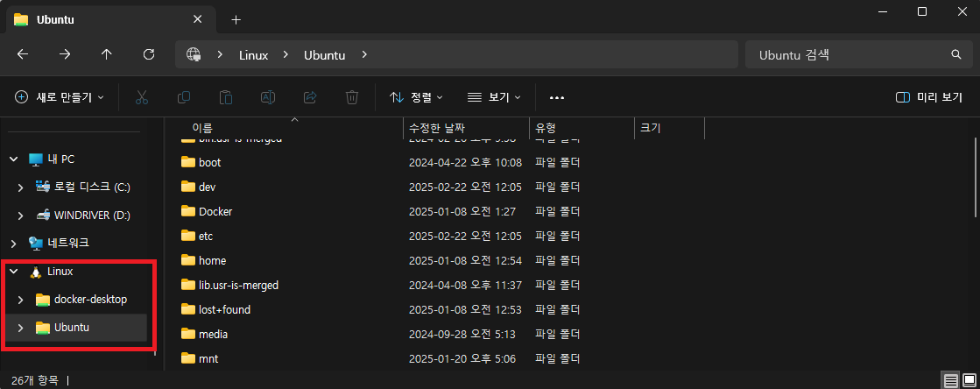Select the home folder name
The width and height of the screenshot is (980, 389).
(x=213, y=260)
